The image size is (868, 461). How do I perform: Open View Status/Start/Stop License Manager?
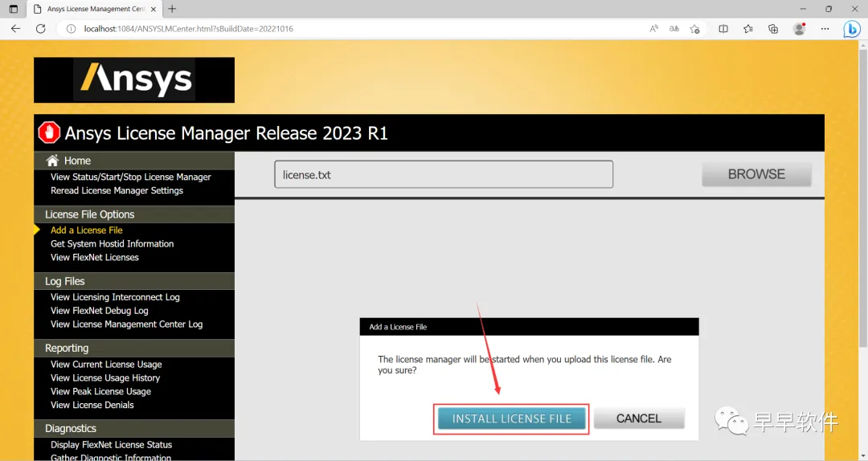click(x=131, y=177)
